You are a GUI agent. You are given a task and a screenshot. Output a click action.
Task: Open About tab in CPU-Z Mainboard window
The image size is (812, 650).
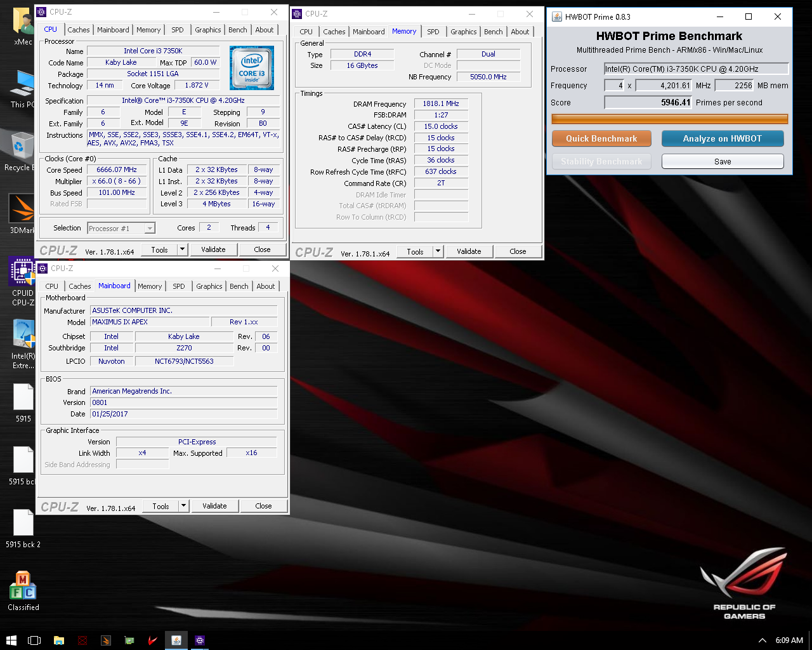(266, 286)
